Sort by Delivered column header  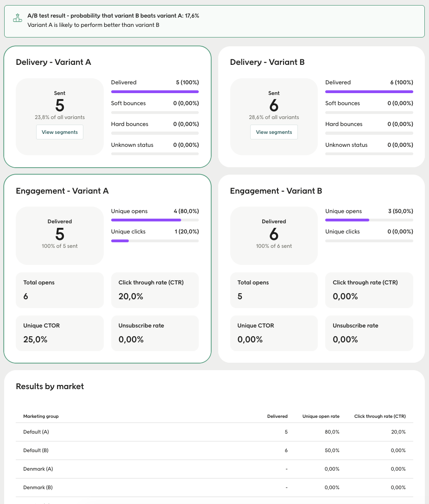(277, 416)
